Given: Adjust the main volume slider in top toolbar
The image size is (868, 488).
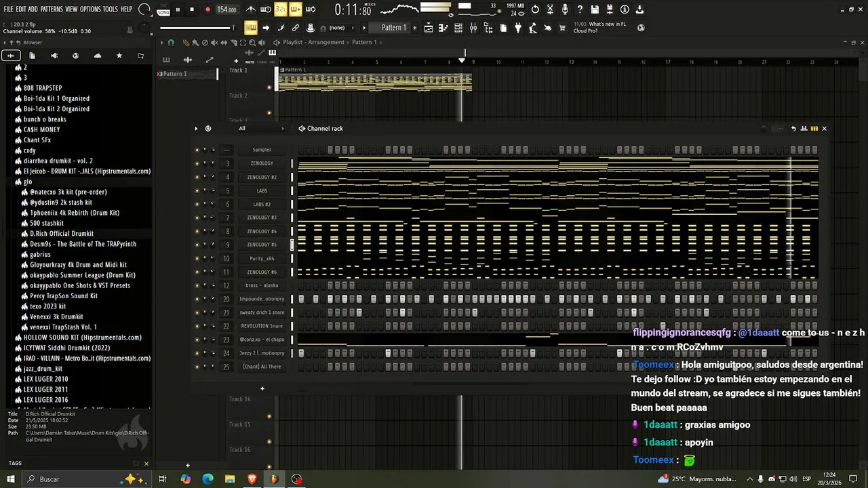Looking at the screenshot, I should coord(197,28).
